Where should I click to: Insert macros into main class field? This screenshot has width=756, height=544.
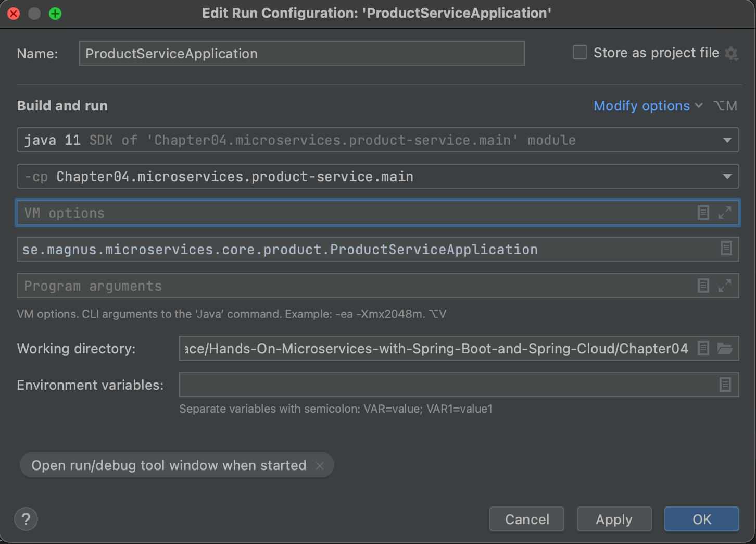click(726, 249)
